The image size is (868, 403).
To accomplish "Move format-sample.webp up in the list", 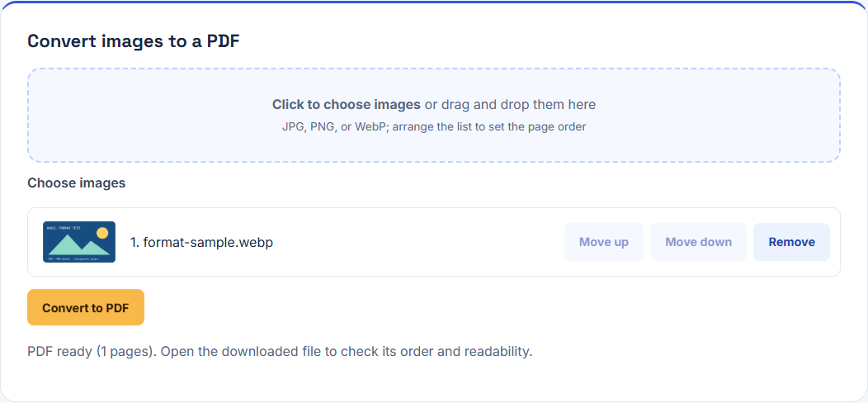I will pyautogui.click(x=604, y=242).
